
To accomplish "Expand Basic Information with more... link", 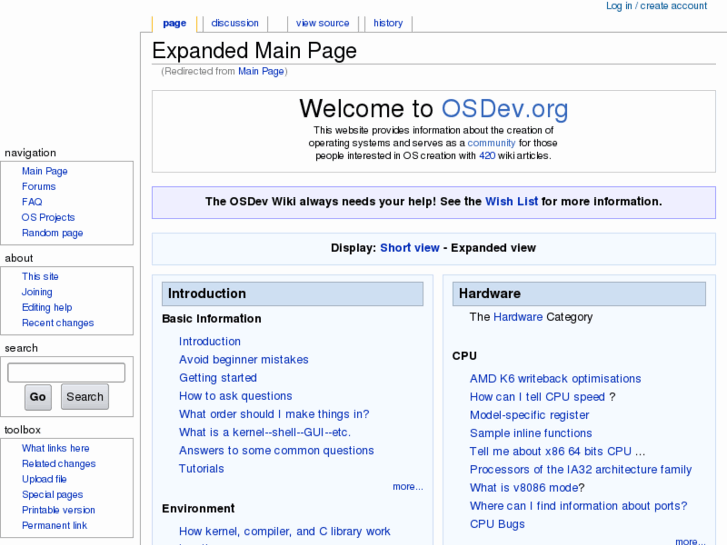I will pos(407,487).
